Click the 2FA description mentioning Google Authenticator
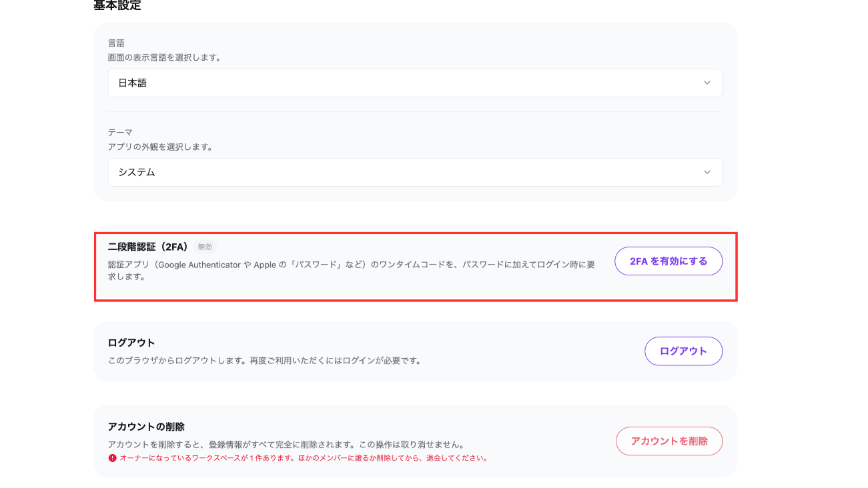This screenshot has width=868, height=488. [352, 270]
